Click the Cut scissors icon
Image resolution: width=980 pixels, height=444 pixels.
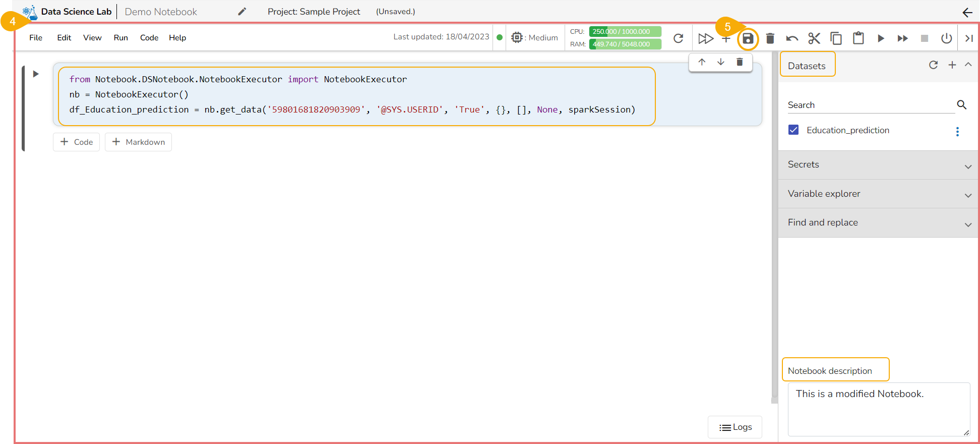814,38
